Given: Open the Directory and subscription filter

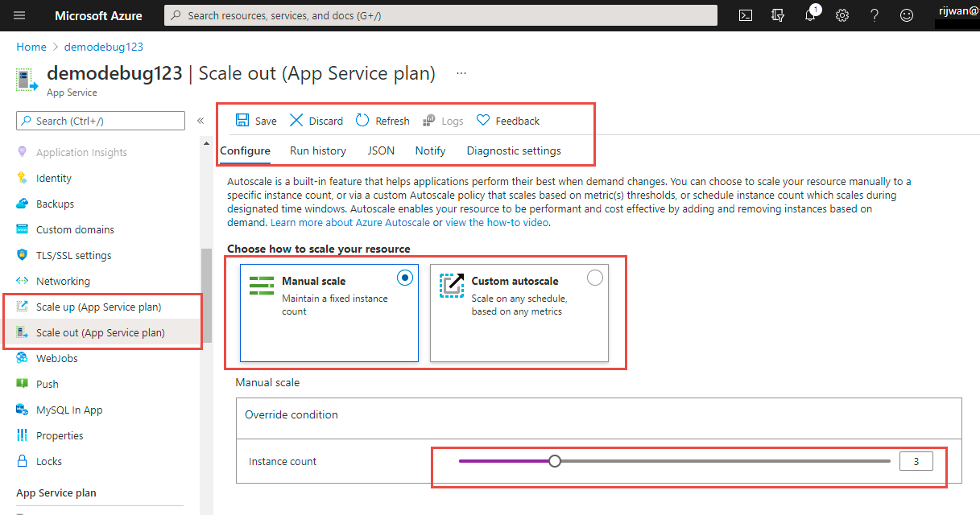Looking at the screenshot, I should coord(777,14).
